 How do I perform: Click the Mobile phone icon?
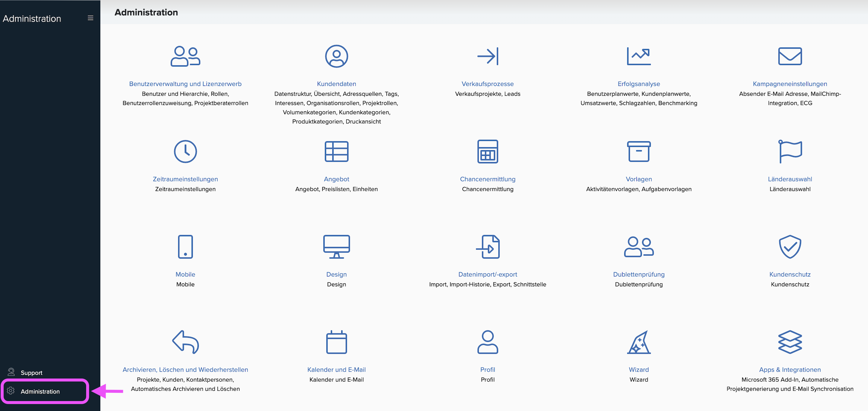point(185,247)
